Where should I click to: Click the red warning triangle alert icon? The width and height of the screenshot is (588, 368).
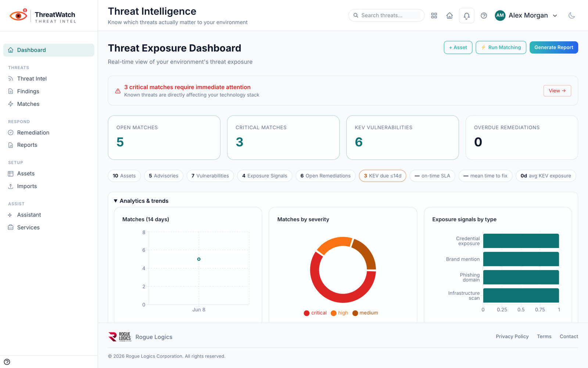pos(118,91)
